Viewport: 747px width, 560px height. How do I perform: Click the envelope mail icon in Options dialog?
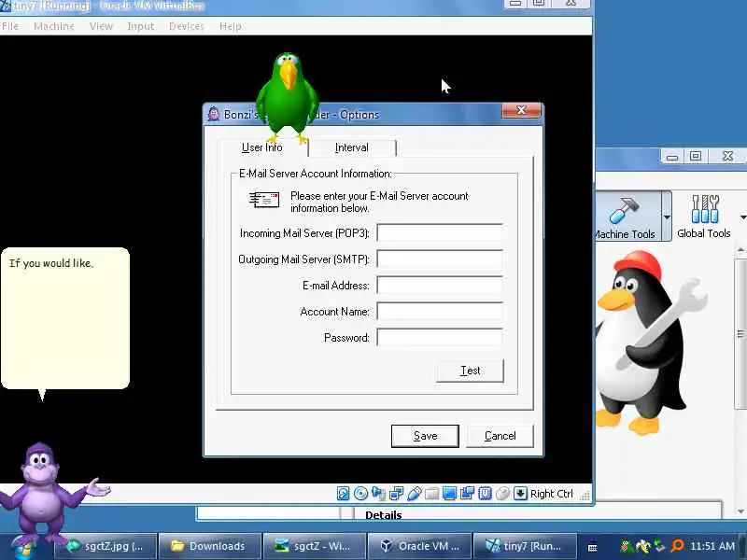[264, 200]
